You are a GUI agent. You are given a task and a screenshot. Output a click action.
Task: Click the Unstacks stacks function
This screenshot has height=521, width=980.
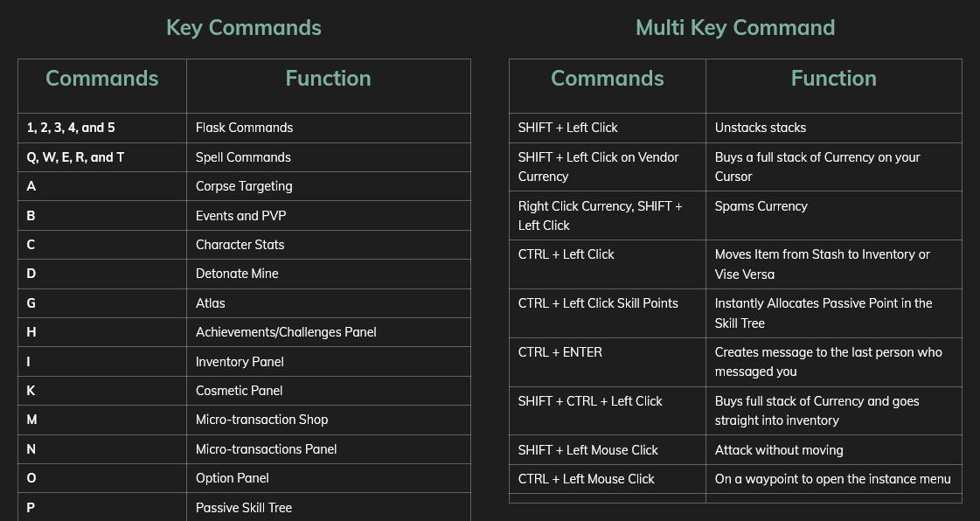760,128
